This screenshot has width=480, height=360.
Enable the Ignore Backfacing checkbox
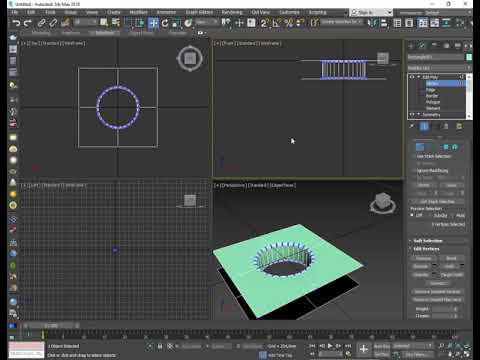414,171
